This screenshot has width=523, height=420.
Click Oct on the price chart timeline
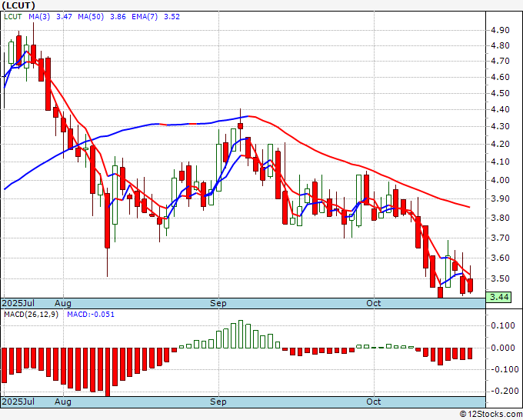click(x=374, y=303)
